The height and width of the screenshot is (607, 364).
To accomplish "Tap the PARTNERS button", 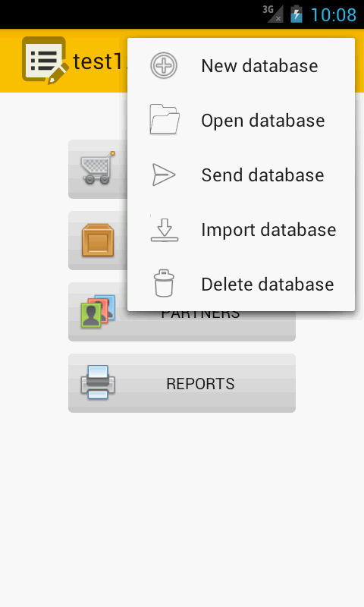I will (182, 312).
